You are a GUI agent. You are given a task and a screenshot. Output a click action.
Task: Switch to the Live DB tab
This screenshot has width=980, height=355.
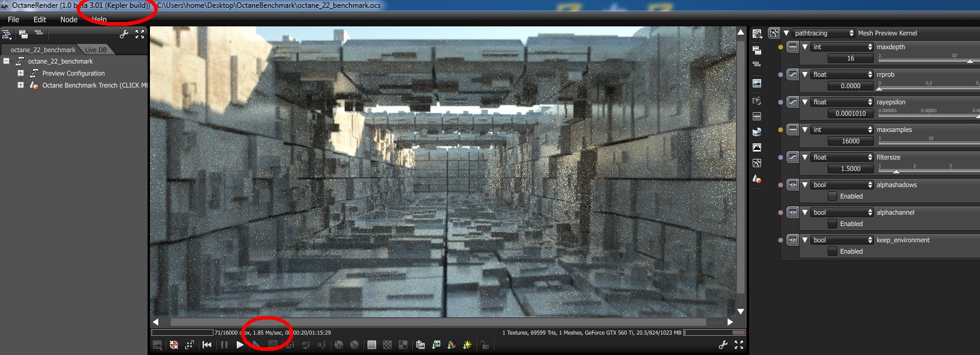[96, 50]
